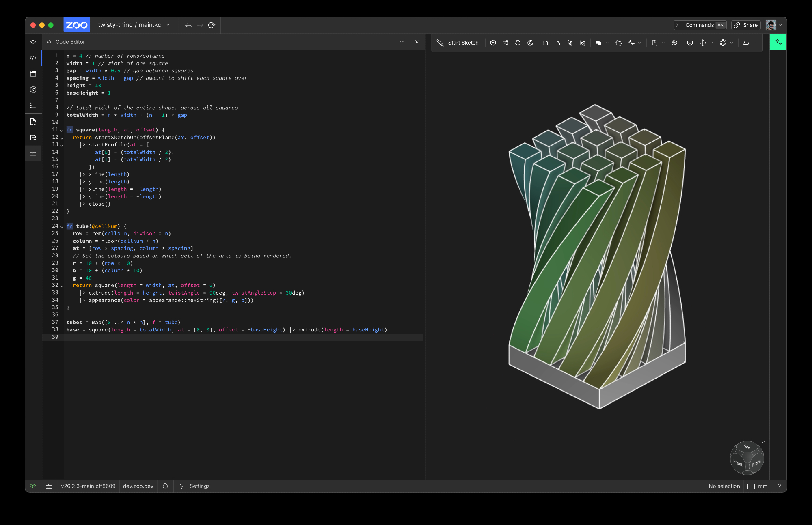The image size is (812, 525).
Task: Expand the Boolean tool dropdown arrow
Action: click(607, 43)
